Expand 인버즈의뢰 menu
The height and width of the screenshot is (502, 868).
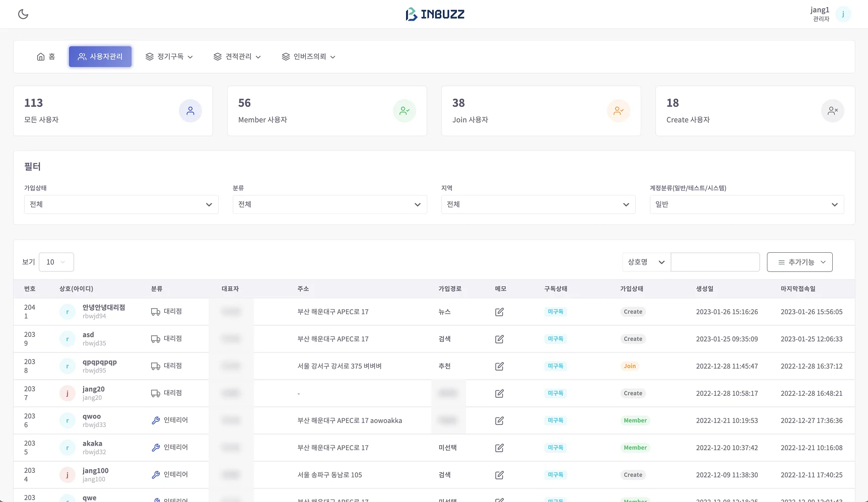(309, 57)
